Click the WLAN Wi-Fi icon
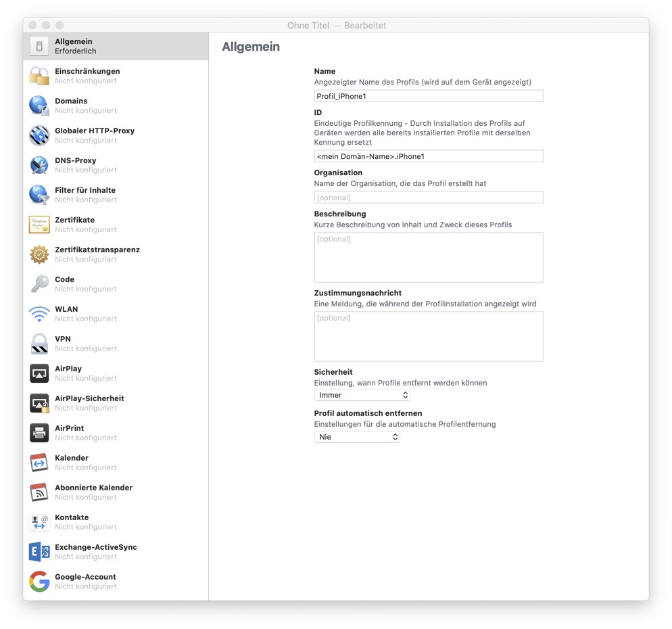The image size is (672, 629). (x=39, y=314)
